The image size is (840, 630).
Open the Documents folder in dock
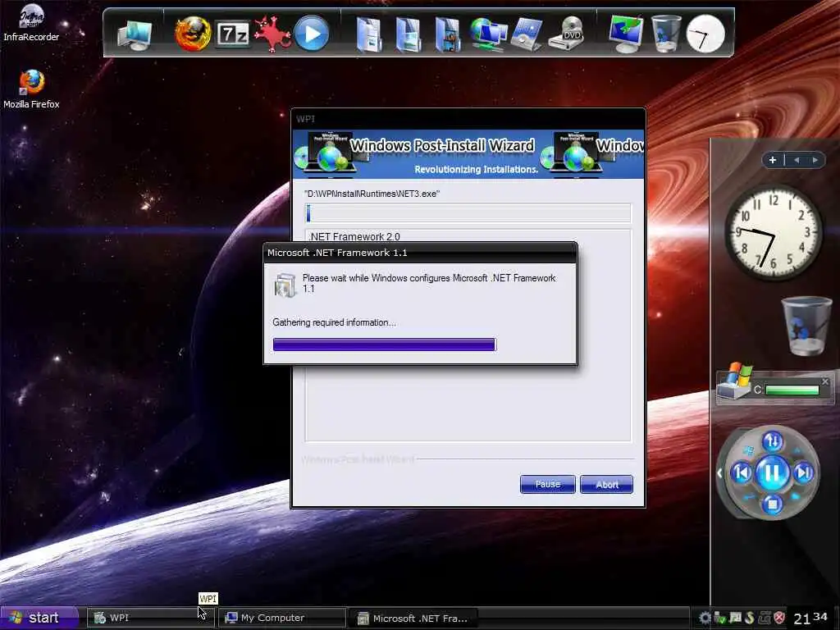pyautogui.click(x=368, y=34)
